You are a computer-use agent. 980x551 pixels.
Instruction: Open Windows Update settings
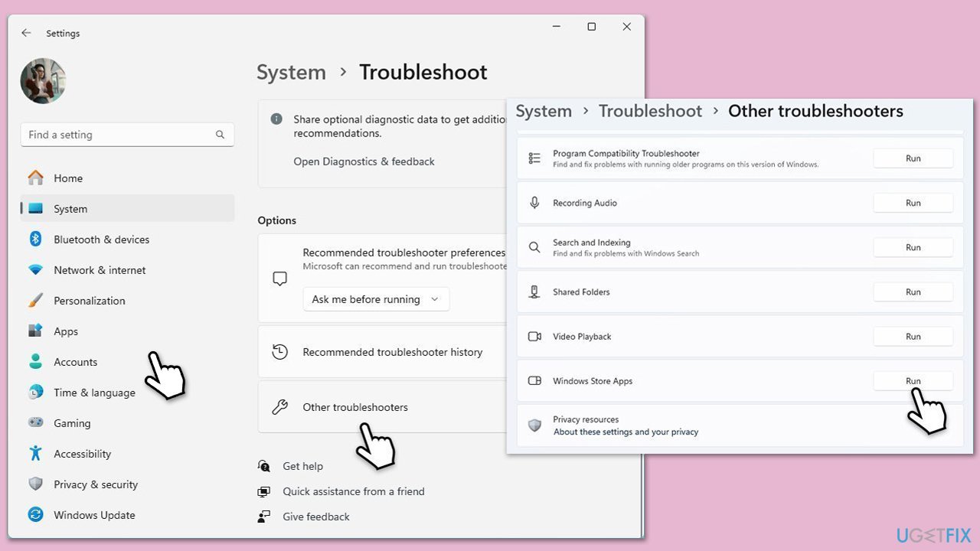point(127,515)
